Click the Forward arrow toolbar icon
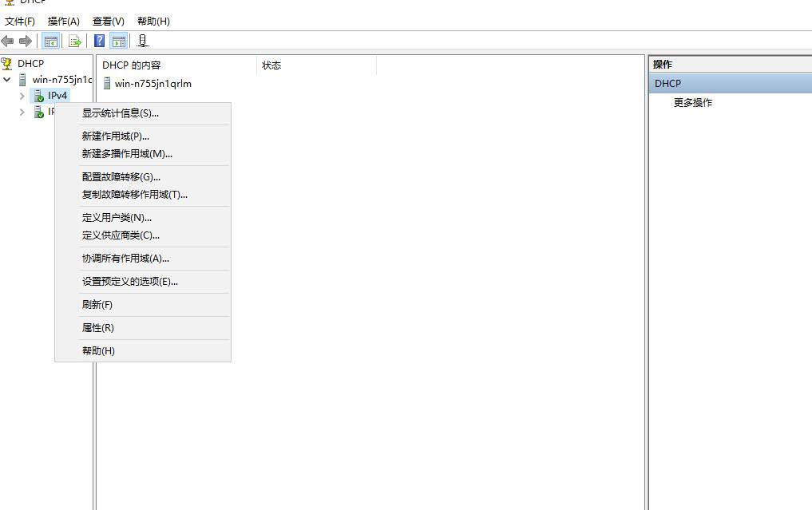The height and width of the screenshot is (510, 812). coord(26,41)
